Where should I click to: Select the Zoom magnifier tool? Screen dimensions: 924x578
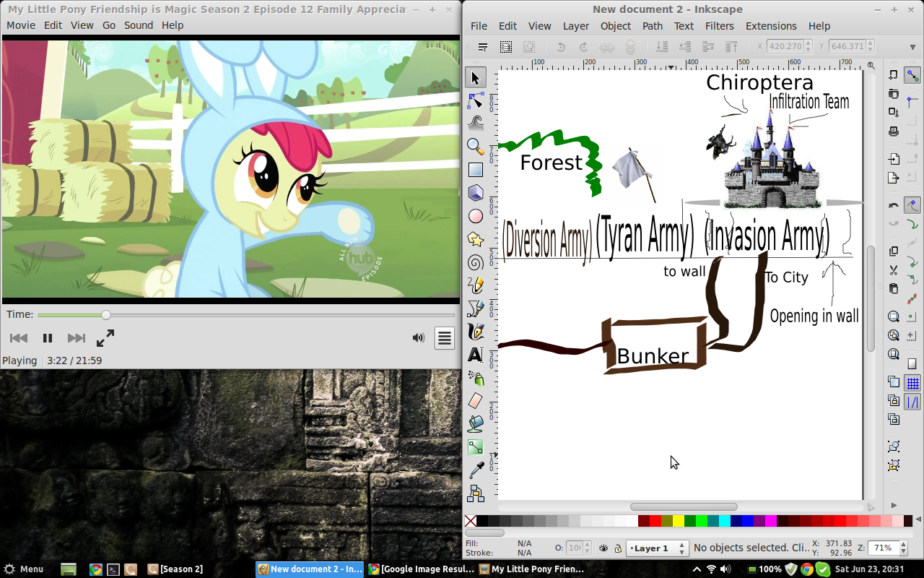[476, 147]
